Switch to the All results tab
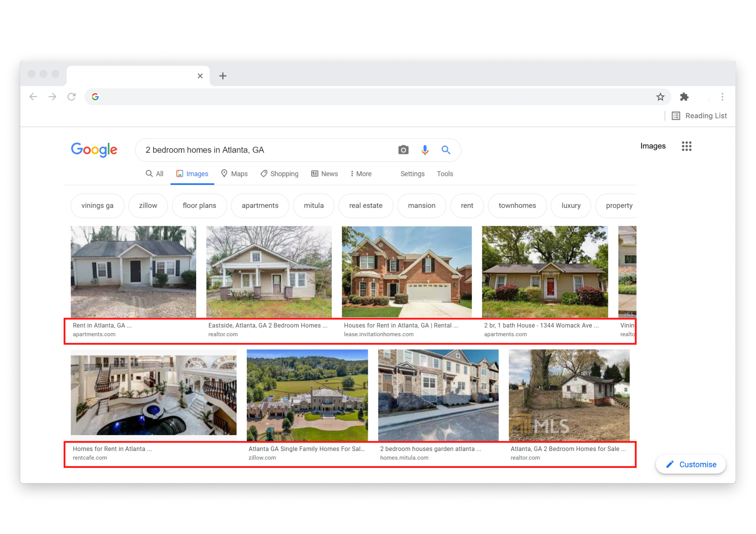 click(x=155, y=174)
